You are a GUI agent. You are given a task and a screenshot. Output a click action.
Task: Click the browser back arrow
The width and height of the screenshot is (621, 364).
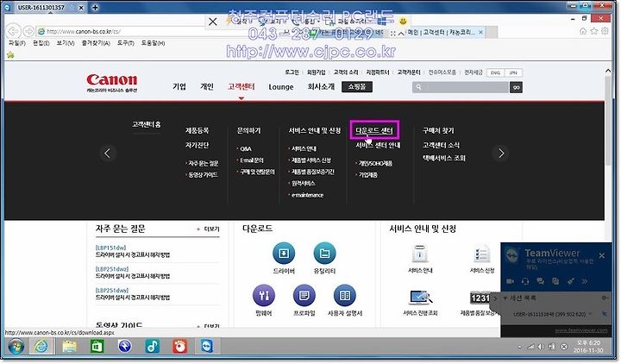pos(13,31)
